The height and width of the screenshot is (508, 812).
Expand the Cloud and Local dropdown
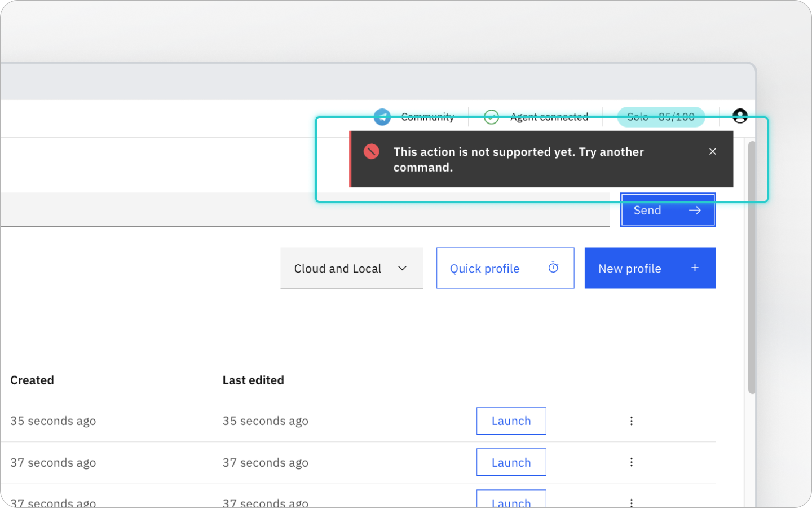tap(351, 268)
